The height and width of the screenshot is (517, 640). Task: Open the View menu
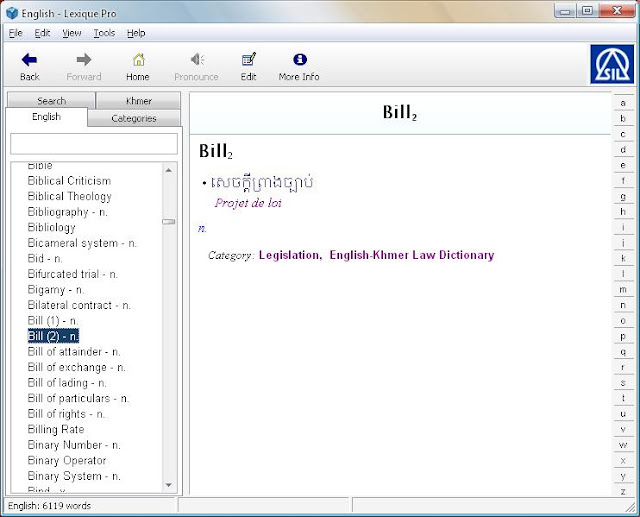[x=72, y=33]
